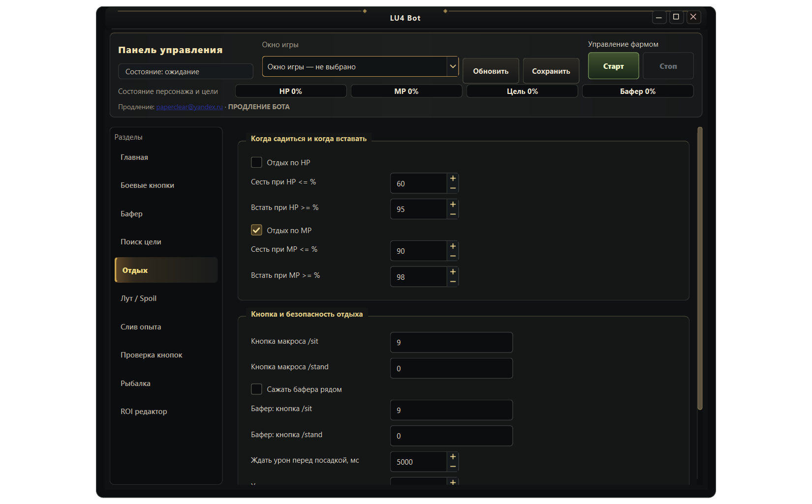The image size is (812, 504).
Task: Select the "Отдых" section
Action: point(166,270)
